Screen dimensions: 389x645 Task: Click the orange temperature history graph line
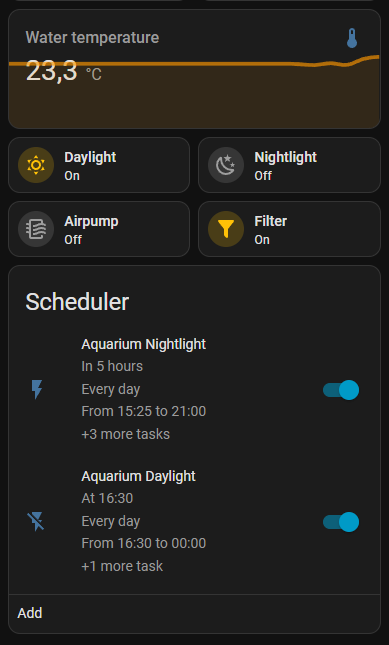click(194, 63)
